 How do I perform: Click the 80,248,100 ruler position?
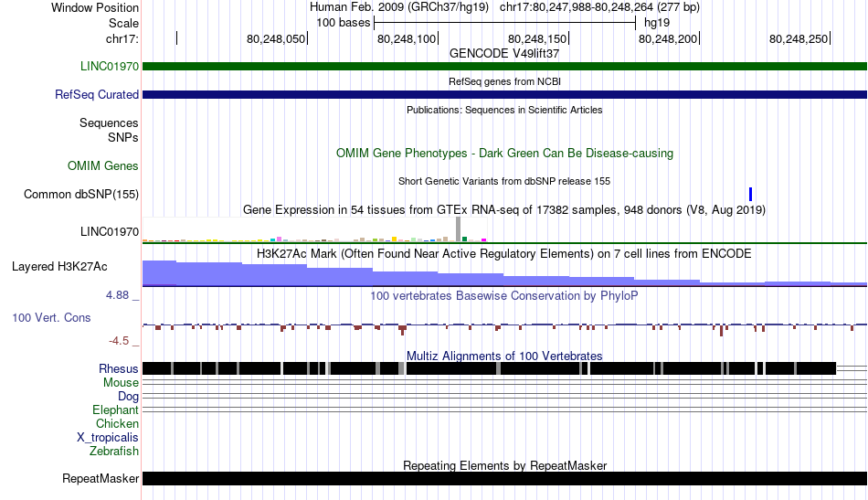click(x=407, y=38)
